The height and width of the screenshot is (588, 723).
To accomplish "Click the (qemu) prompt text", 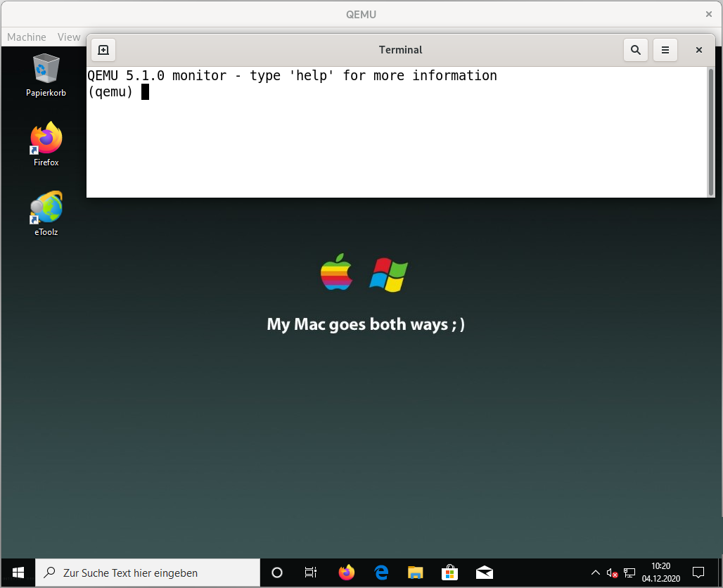I will tap(110, 91).
